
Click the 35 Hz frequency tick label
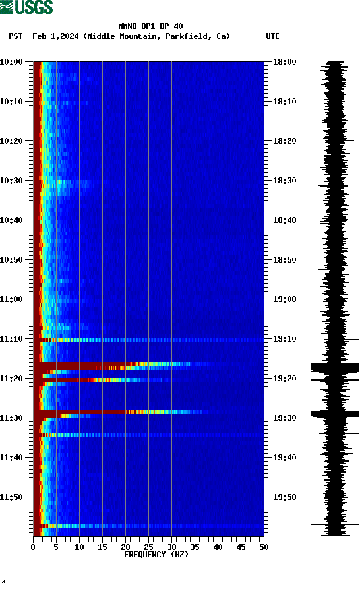tap(195, 547)
